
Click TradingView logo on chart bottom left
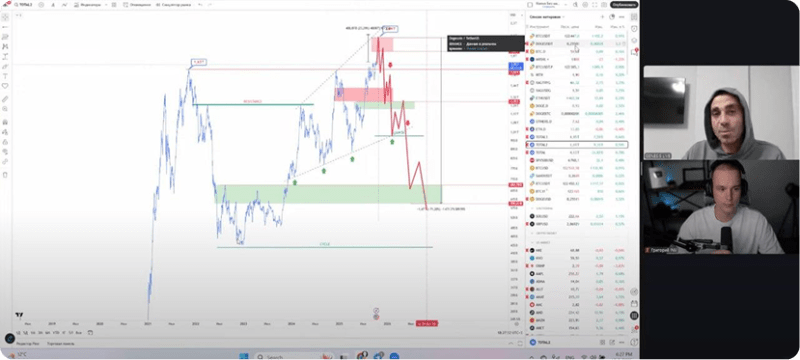click(x=19, y=315)
